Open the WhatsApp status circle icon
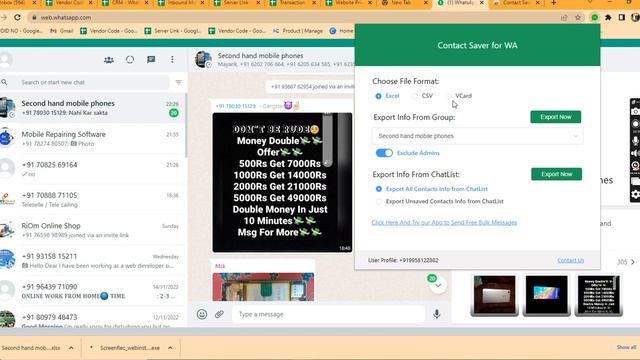The height and width of the screenshot is (360, 640). (x=130, y=60)
